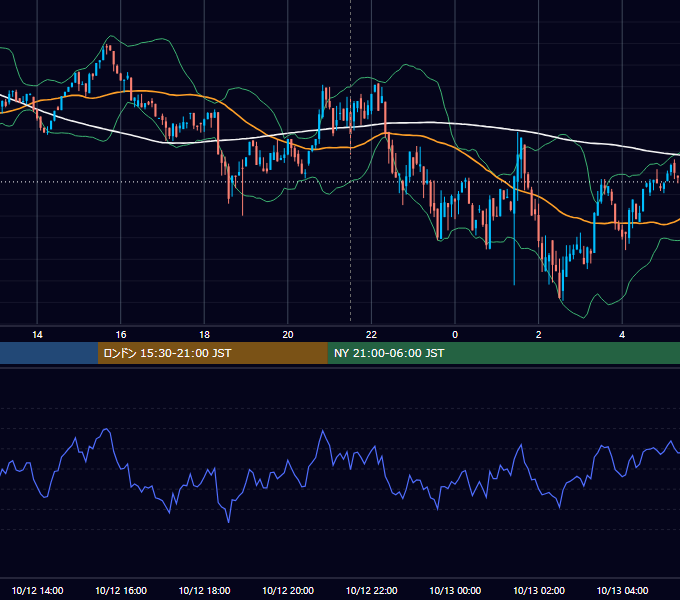The width and height of the screenshot is (680, 600).
Task: Click the 4 hour axis label
Action: (622, 335)
